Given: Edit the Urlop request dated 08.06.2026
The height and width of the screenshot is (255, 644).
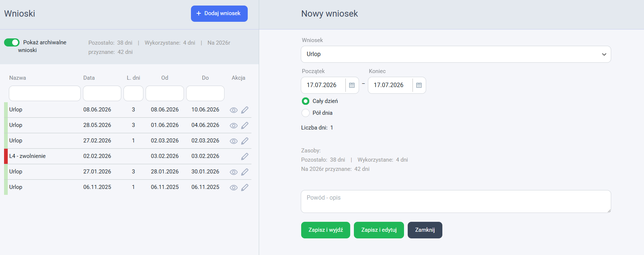Looking at the screenshot, I should click(245, 110).
